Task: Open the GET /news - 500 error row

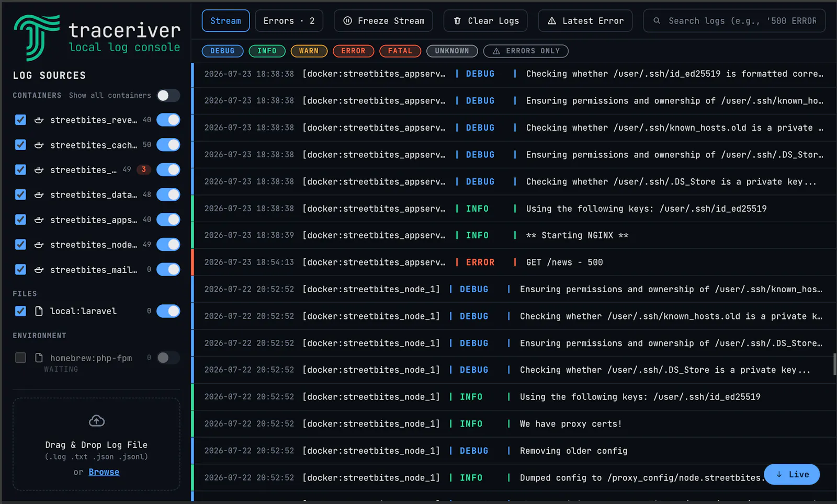Action: (514, 262)
